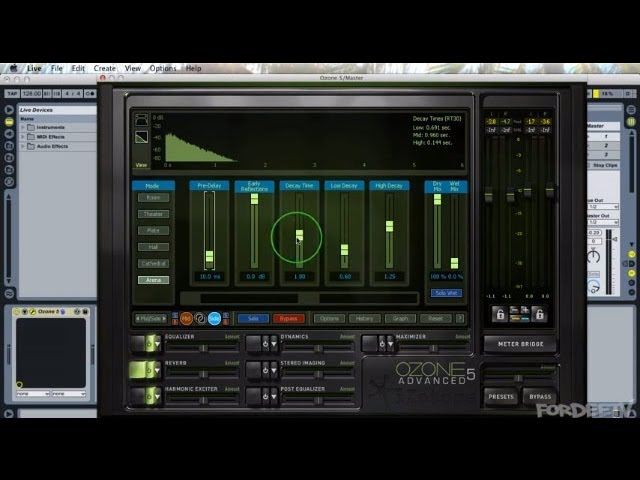Click the Wet Mix slider handle

pos(454,263)
